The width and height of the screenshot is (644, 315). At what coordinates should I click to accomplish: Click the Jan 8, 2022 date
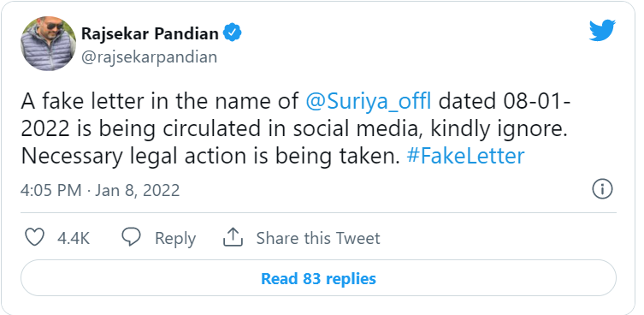tap(138, 190)
